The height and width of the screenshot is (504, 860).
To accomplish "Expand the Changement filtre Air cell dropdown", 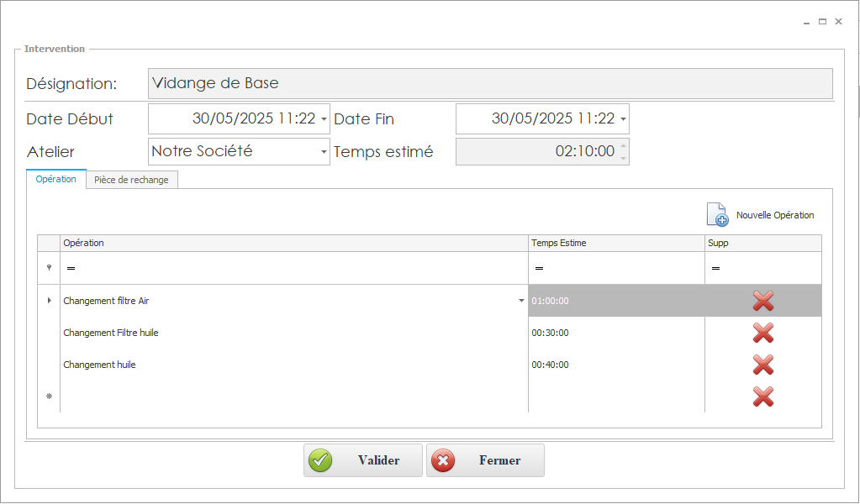I will pos(521,301).
